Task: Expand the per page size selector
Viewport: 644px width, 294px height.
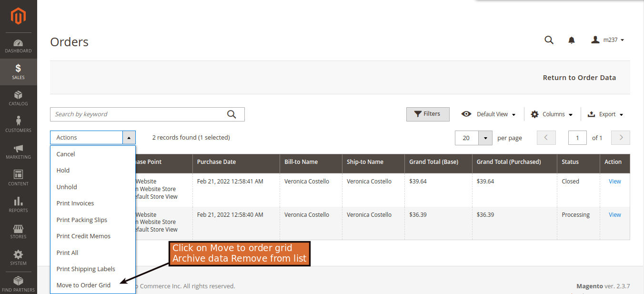Action: coord(485,138)
